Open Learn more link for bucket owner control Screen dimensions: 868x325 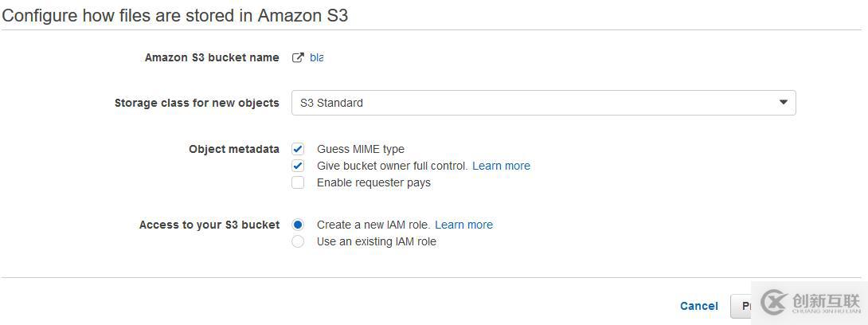[x=501, y=166]
